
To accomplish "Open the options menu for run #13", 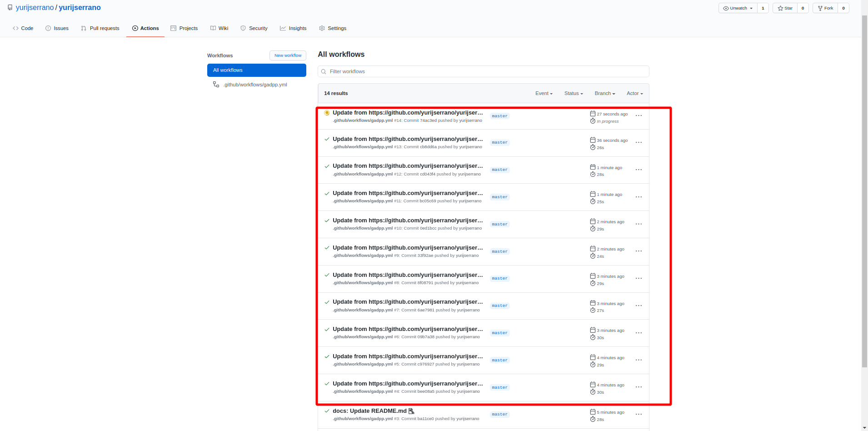I will [x=639, y=143].
